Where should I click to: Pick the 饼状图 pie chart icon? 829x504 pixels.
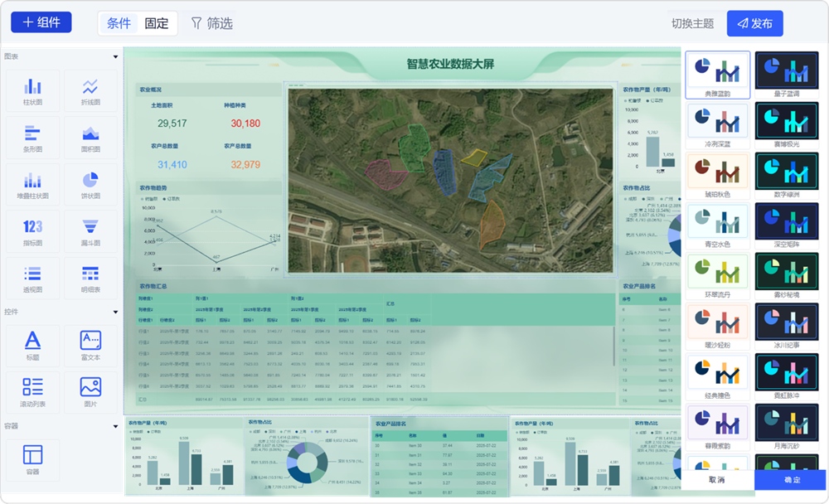tap(90, 185)
